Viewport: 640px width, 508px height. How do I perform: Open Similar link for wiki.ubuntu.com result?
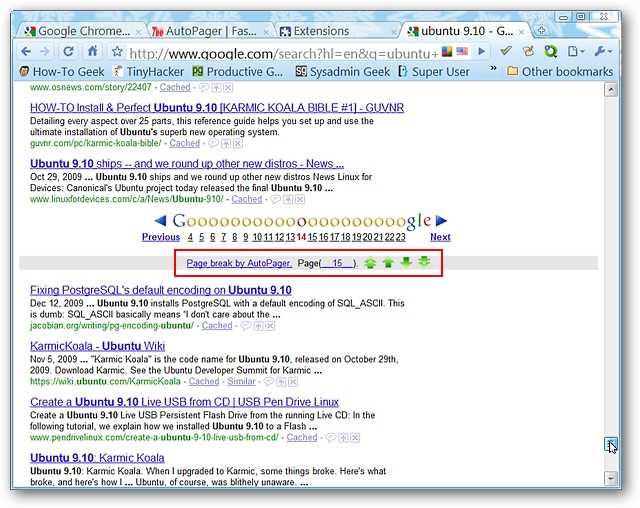click(x=241, y=382)
